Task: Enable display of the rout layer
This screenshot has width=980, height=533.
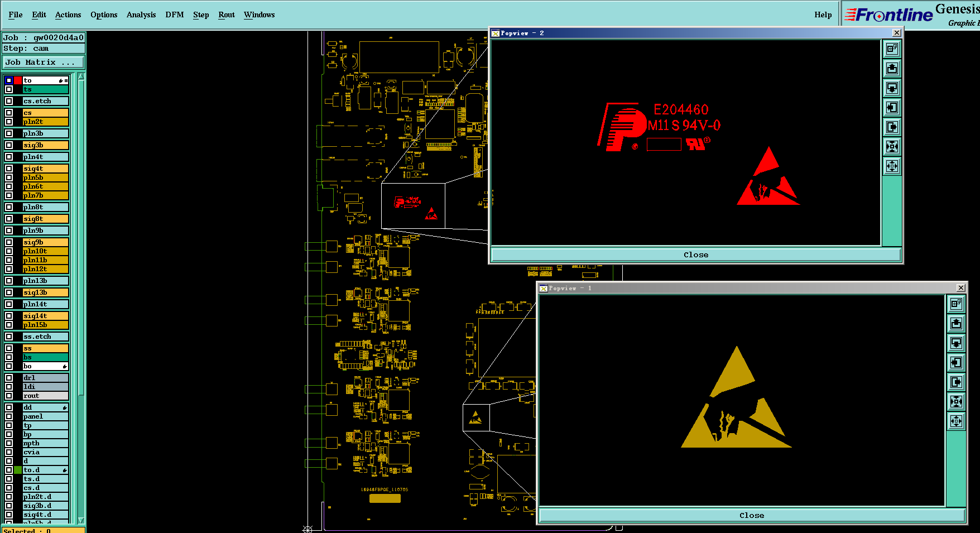Action: click(9, 396)
